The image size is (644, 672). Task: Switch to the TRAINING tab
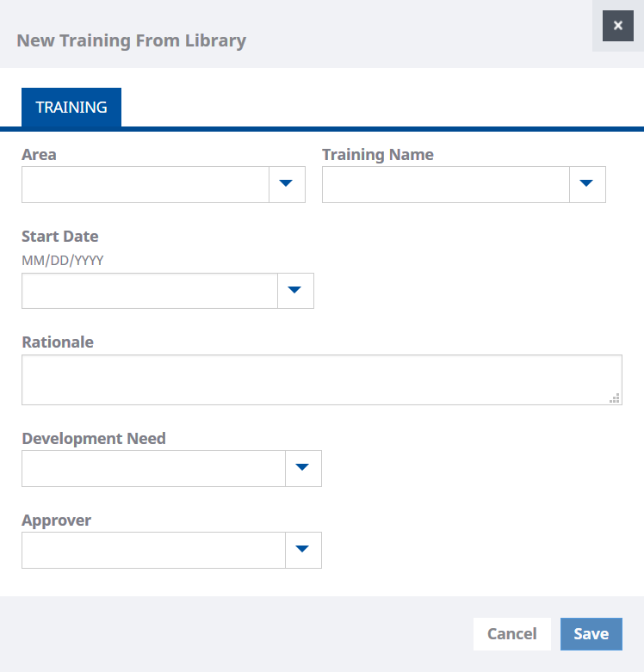71,108
